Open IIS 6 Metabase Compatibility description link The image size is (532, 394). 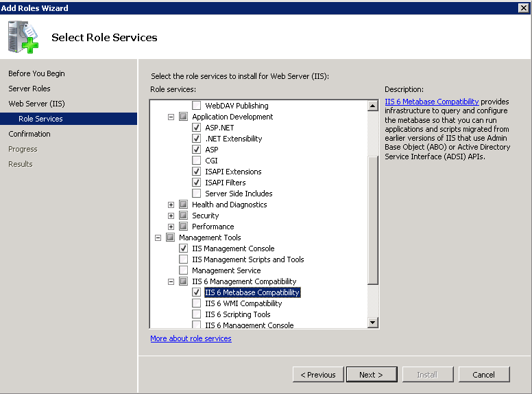pyautogui.click(x=431, y=102)
